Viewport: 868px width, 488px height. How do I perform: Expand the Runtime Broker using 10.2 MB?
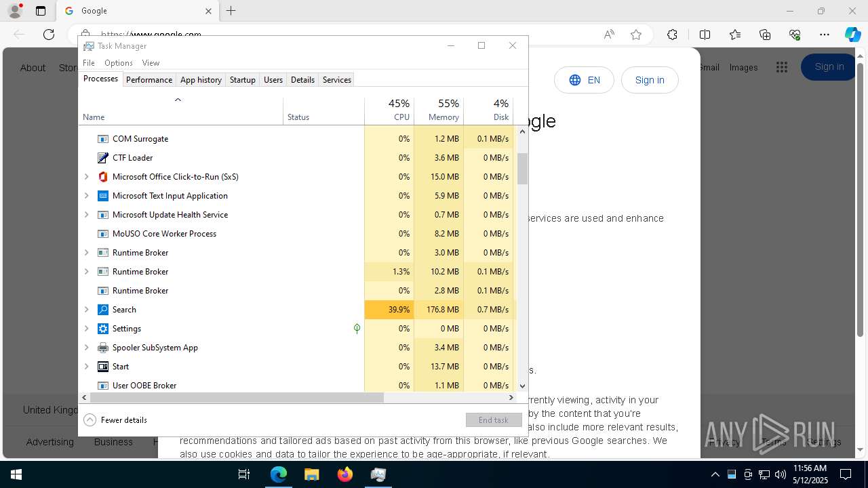pos(86,272)
